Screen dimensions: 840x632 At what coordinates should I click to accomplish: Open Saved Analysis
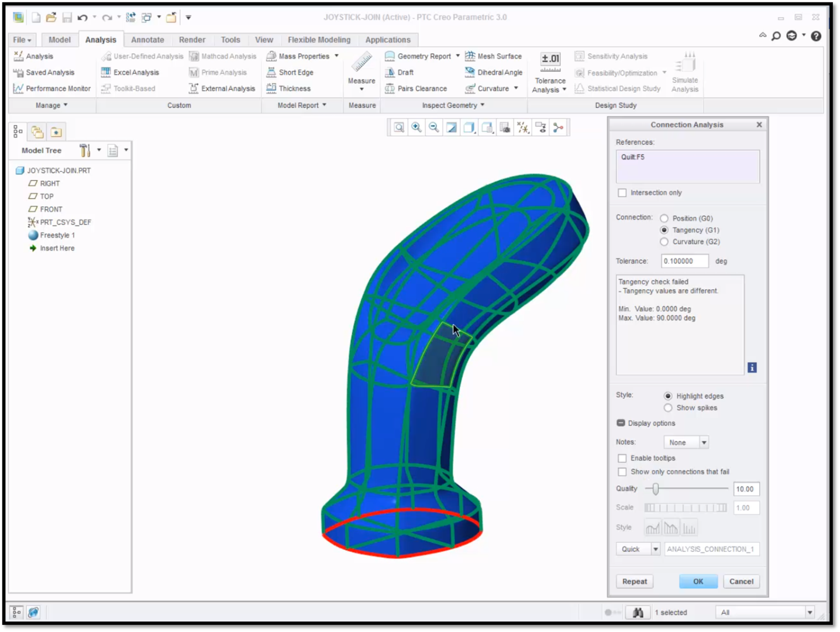point(44,73)
